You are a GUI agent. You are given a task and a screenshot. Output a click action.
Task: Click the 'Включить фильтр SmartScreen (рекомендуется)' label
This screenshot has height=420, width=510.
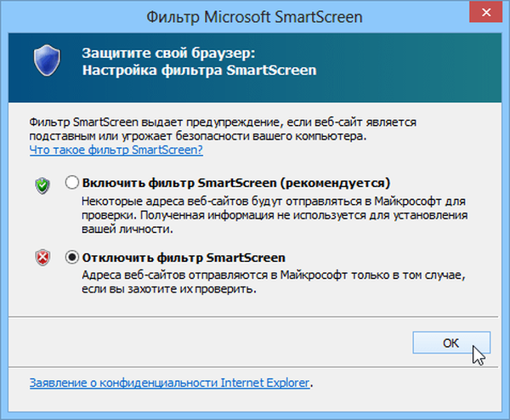(235, 183)
